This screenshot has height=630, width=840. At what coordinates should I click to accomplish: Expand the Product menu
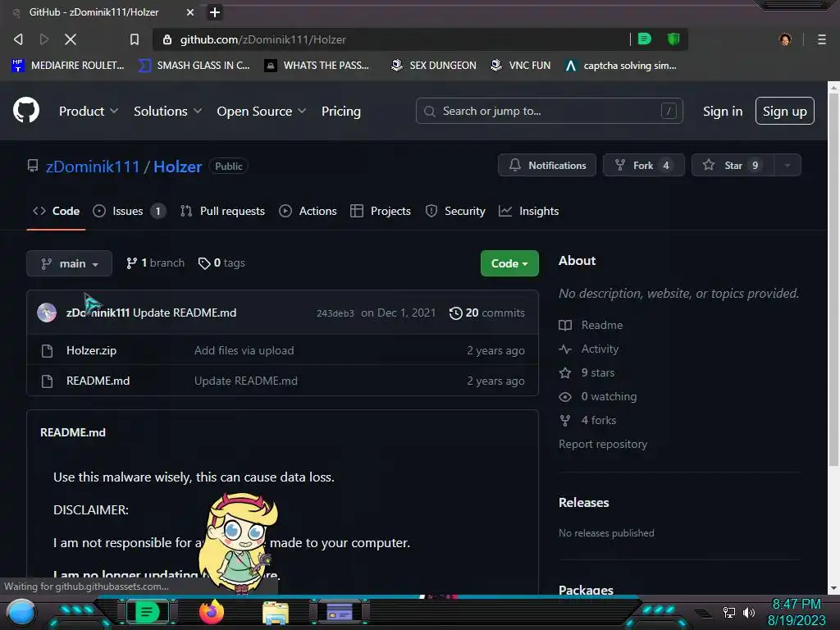tap(89, 111)
